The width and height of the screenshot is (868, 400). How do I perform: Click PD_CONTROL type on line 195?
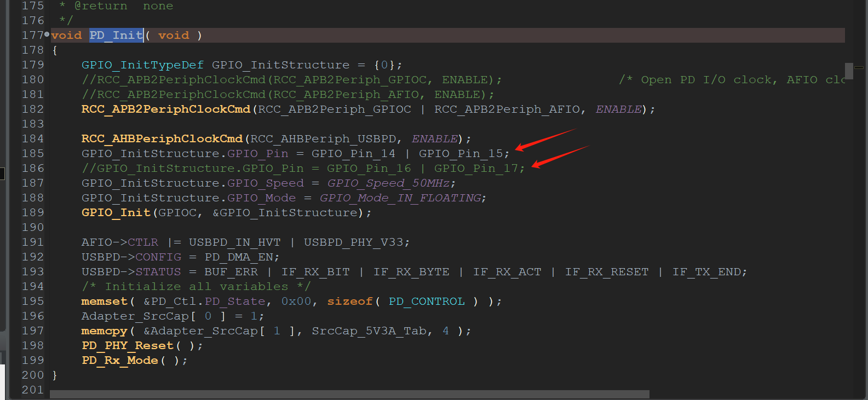click(427, 302)
